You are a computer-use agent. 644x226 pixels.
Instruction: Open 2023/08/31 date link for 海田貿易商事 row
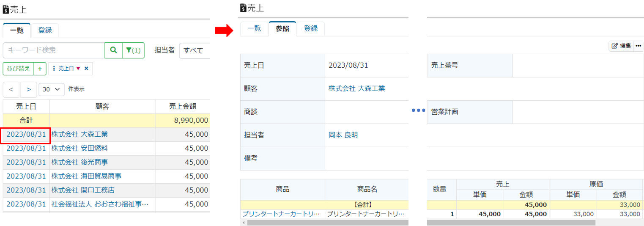click(x=26, y=176)
